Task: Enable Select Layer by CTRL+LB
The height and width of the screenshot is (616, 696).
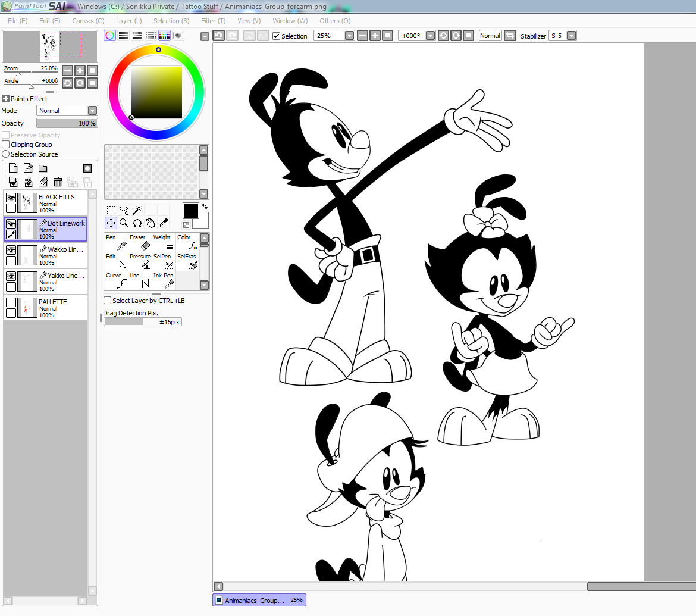Action: (108, 301)
